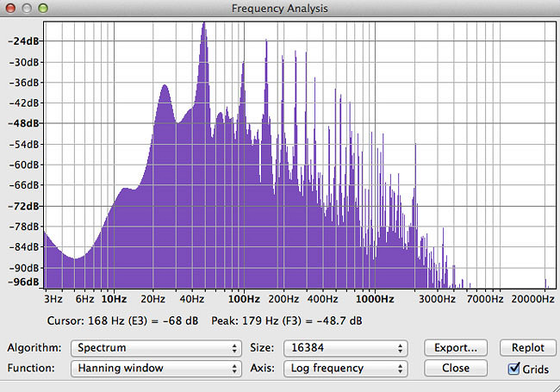Image resolution: width=560 pixels, height=392 pixels.
Task: Click the 1000Hz frequency axis label
Action: (x=375, y=299)
